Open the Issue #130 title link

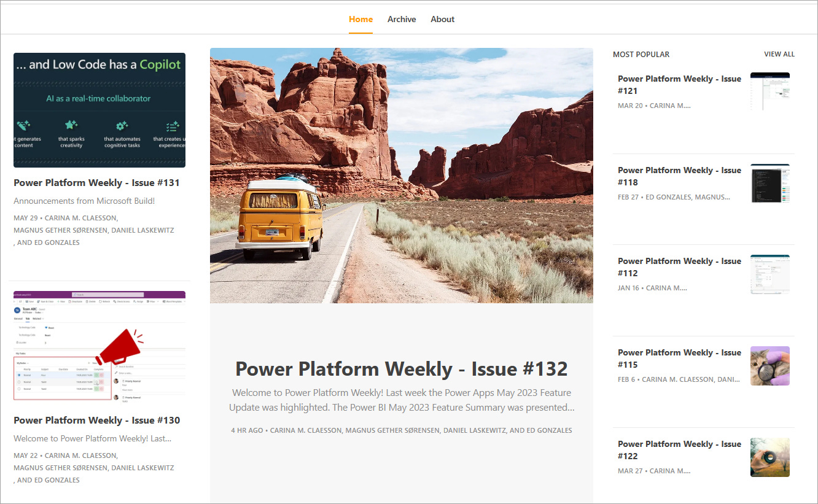tap(97, 420)
